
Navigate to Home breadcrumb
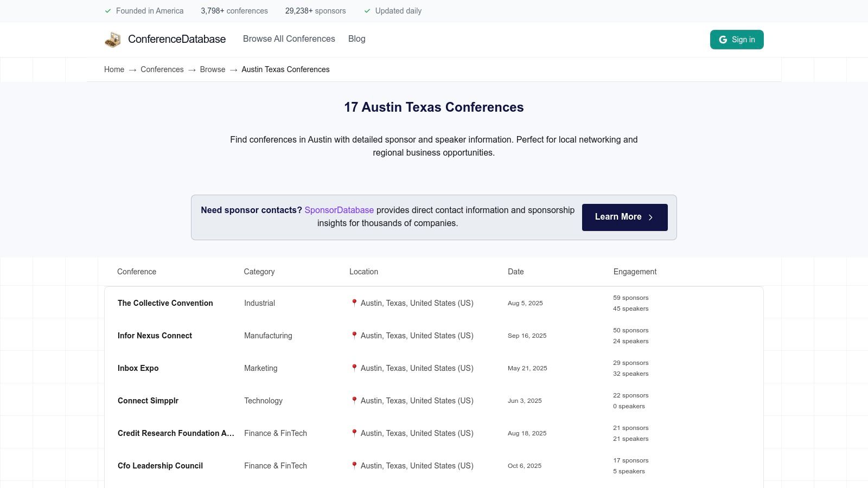point(114,69)
